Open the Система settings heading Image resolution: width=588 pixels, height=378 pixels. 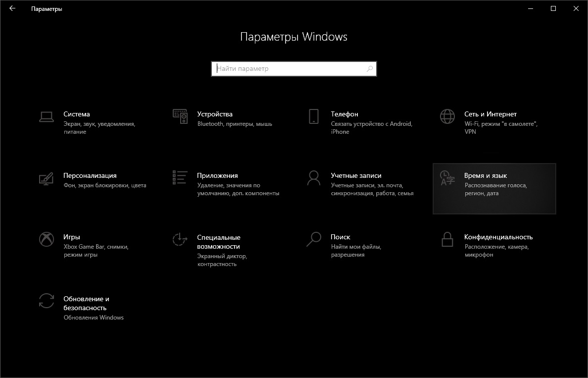77,114
